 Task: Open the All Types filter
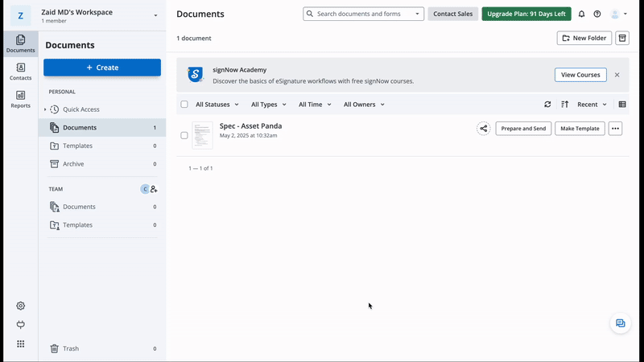[269, 105]
